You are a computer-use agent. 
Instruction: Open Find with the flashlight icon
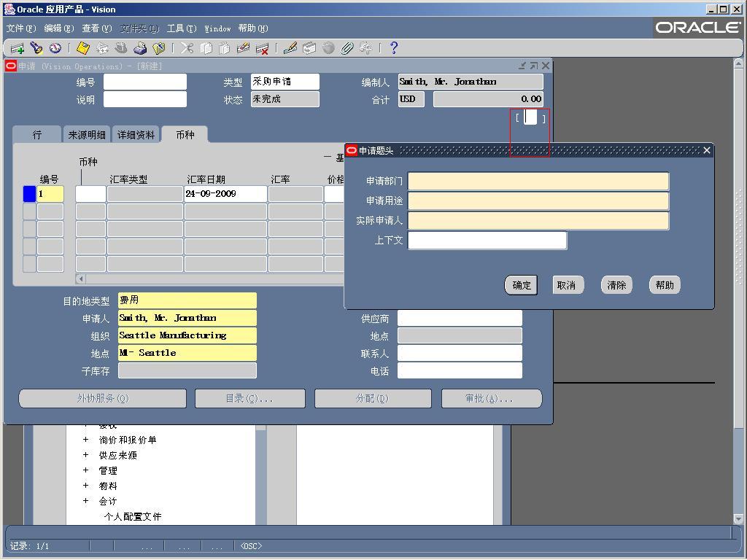click(x=36, y=48)
